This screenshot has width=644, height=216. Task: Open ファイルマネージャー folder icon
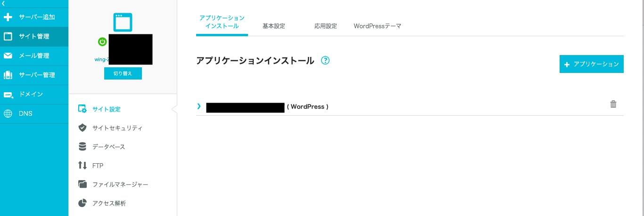83,184
